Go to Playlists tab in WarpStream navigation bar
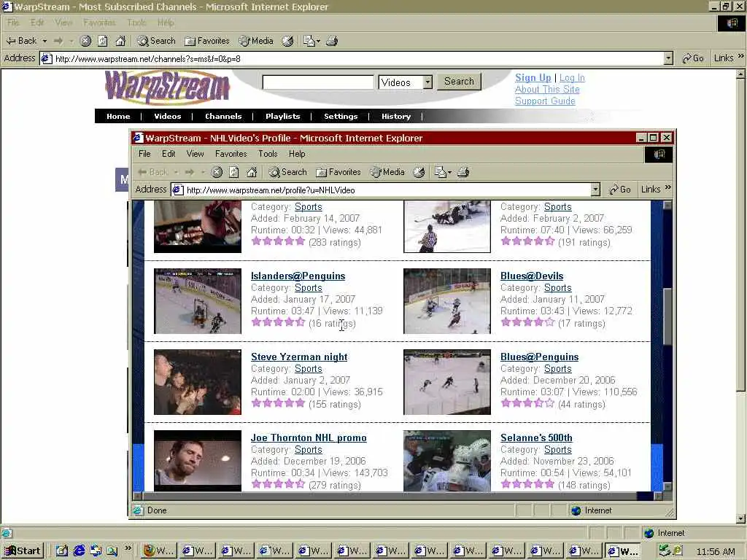 point(283,116)
